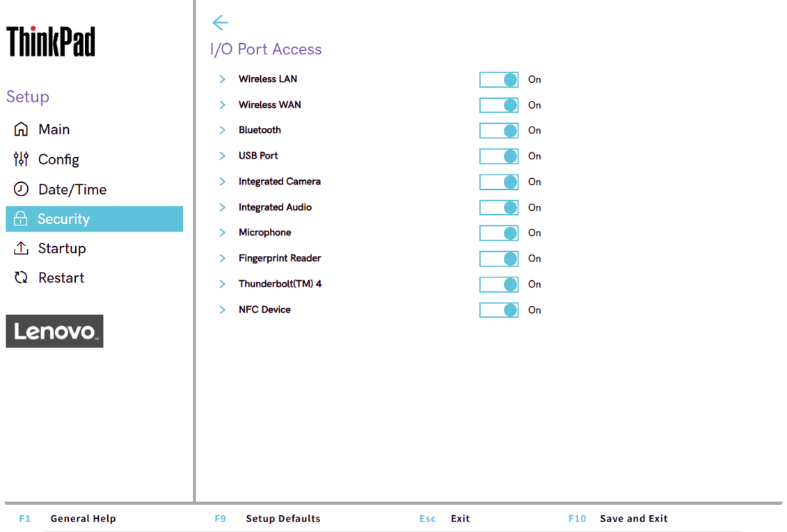Disable the Wireless WAN switch

click(499, 105)
